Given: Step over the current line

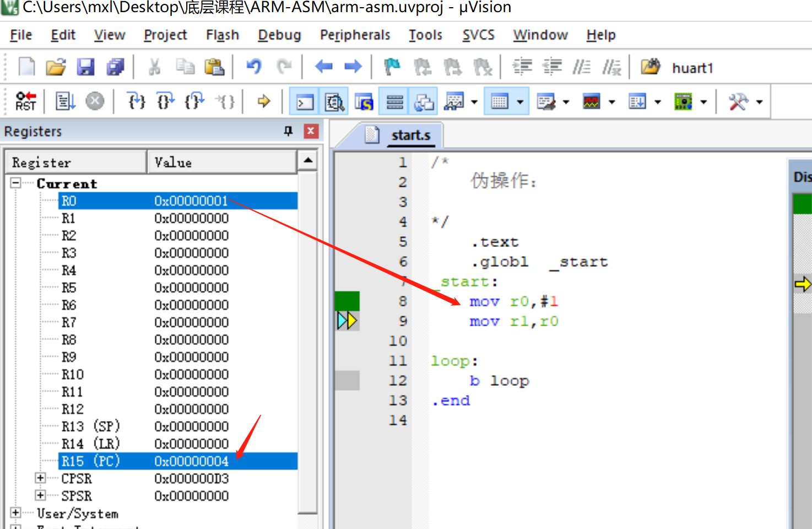Looking at the screenshot, I should pos(166,101).
